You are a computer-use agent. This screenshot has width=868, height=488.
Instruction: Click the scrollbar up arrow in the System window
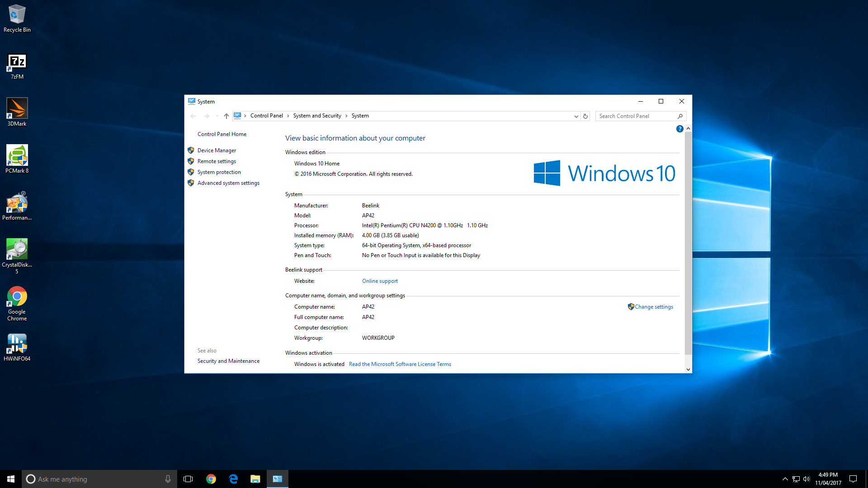[x=688, y=129]
